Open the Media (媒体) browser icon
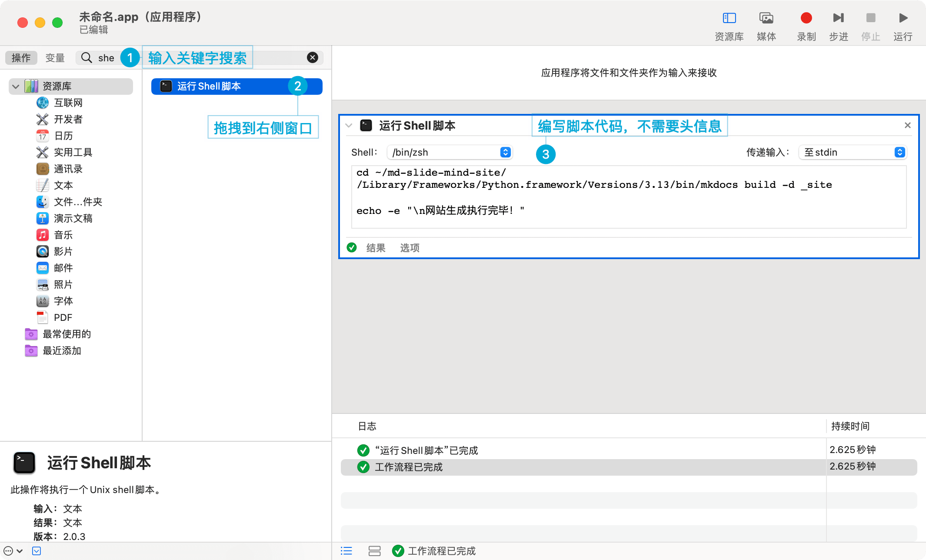Screen dimensions: 926x560 tap(766, 18)
